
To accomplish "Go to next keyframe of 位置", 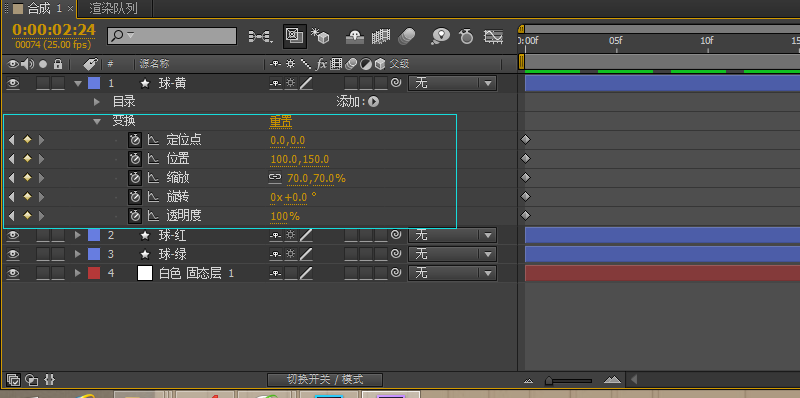I will pos(42,159).
